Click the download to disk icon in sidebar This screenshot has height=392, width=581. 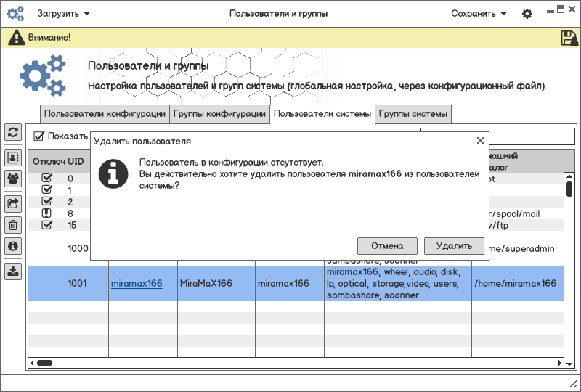pyautogui.click(x=13, y=271)
